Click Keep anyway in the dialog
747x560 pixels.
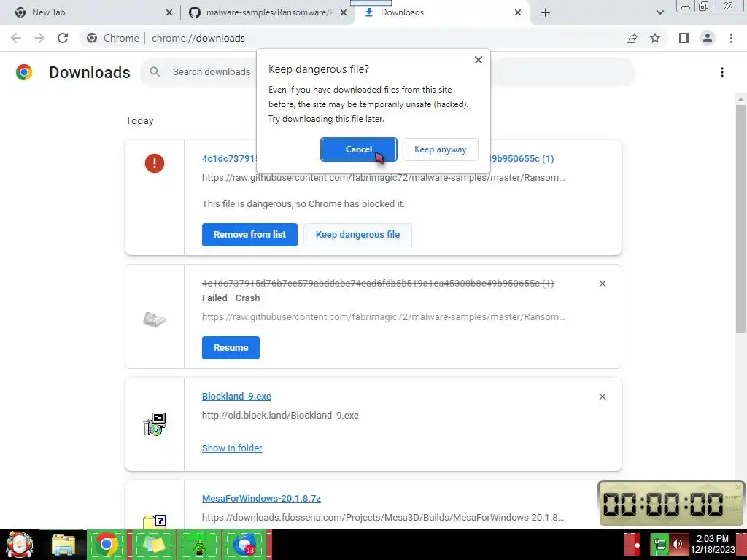point(440,149)
